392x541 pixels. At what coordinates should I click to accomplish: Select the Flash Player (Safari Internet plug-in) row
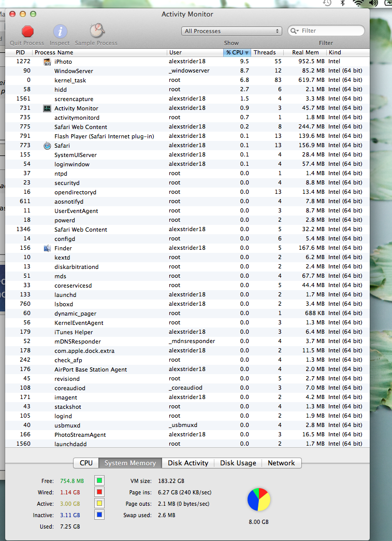(187, 136)
